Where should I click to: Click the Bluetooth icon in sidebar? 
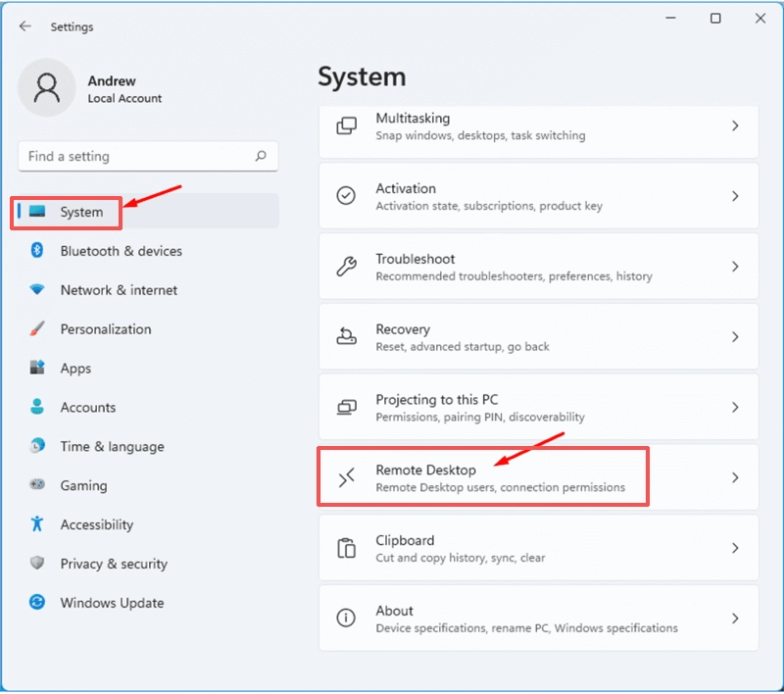coord(37,250)
